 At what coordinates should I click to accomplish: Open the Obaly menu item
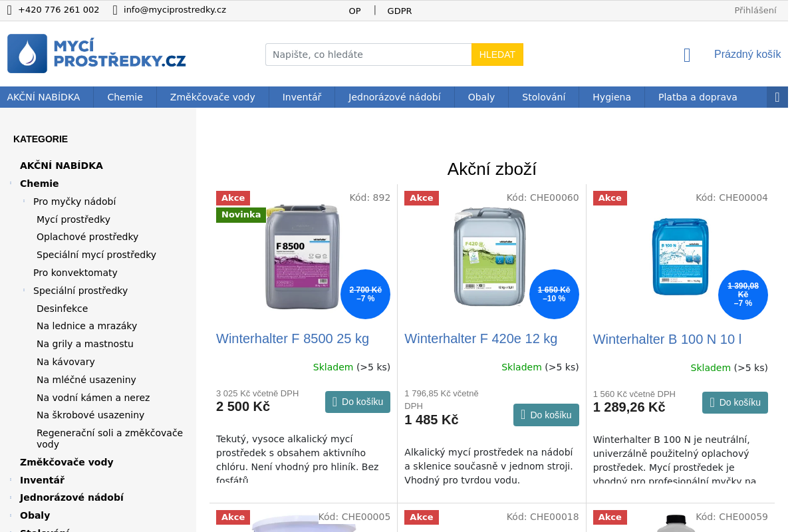(481, 97)
